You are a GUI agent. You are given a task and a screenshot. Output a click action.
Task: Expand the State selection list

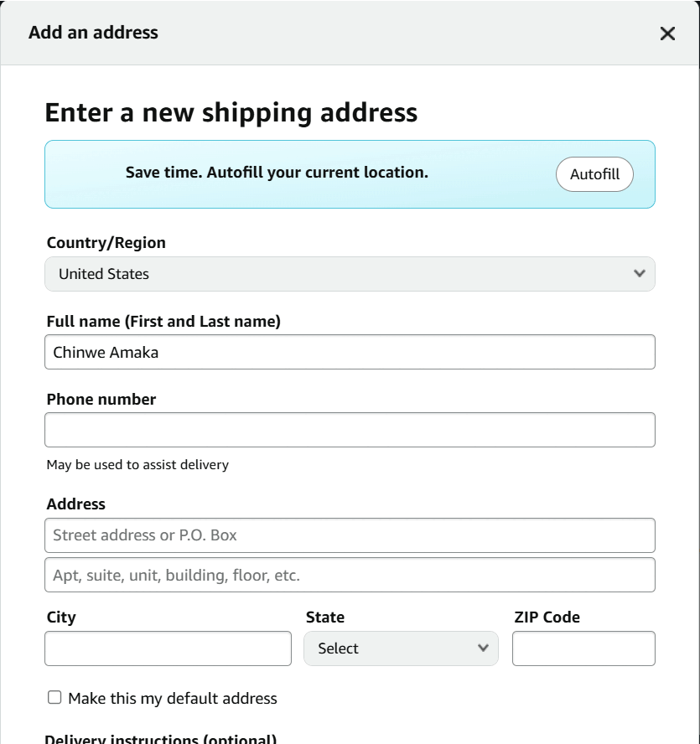401,648
